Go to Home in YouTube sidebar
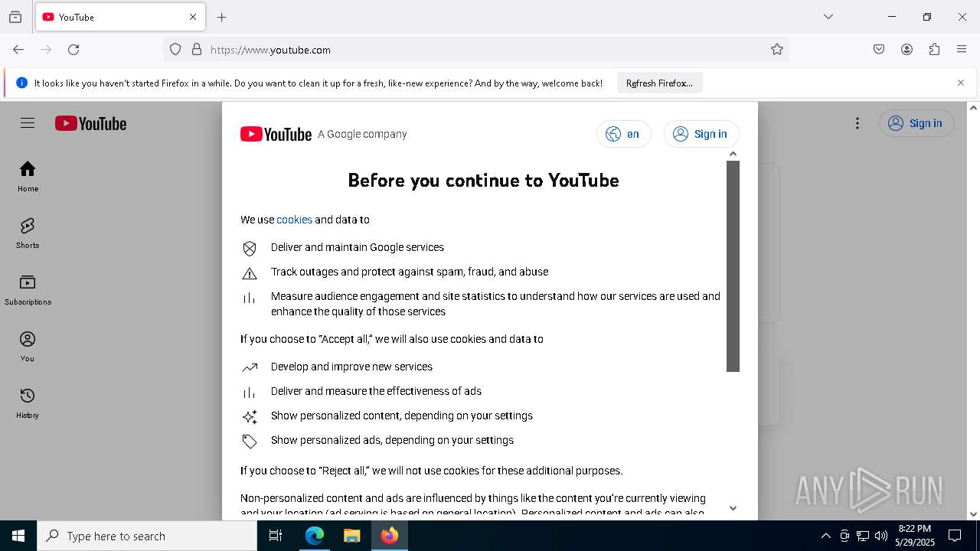980x551 pixels. [x=28, y=177]
